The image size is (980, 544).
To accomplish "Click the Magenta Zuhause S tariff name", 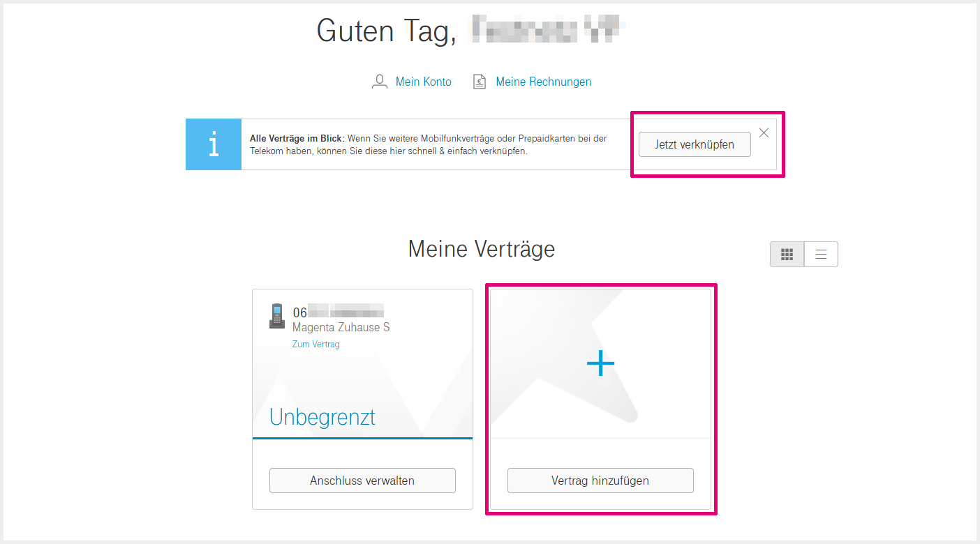I will click(x=341, y=327).
